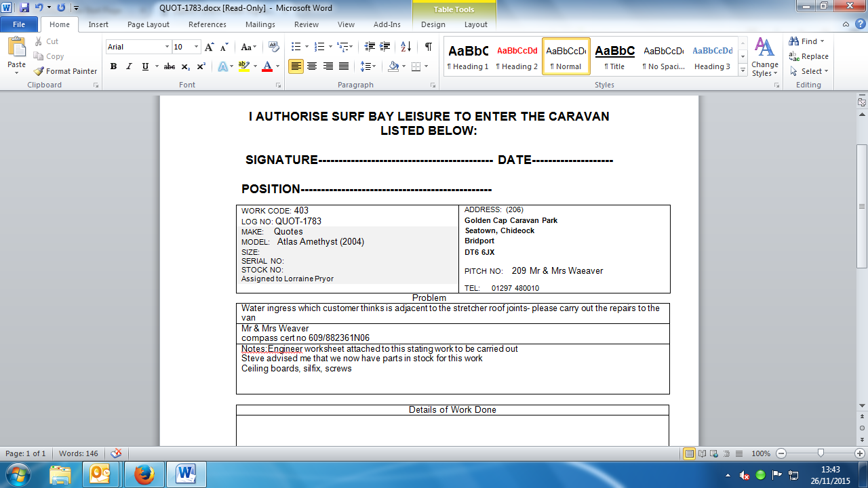Switch to the Page Layout tab
This screenshot has width=868, height=488.
point(148,24)
